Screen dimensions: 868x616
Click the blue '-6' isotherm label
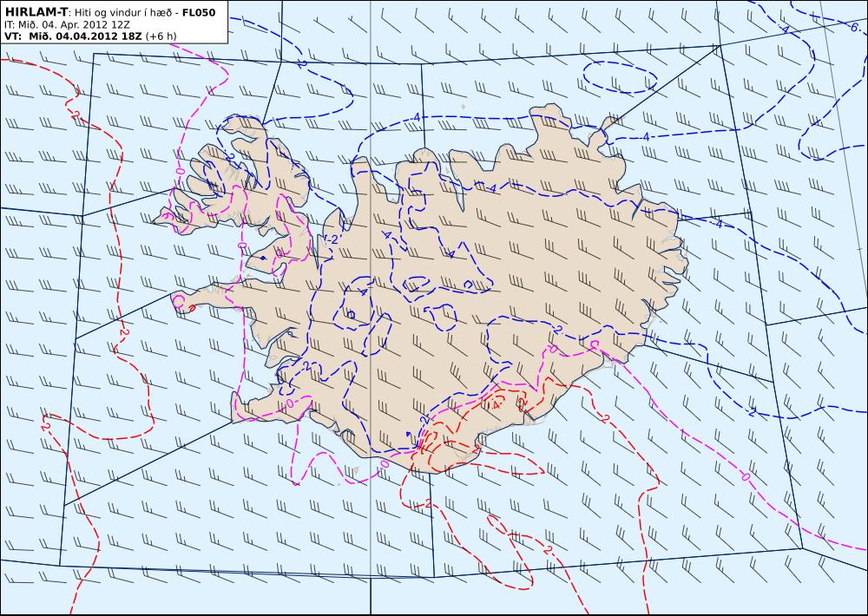[x=853, y=27]
